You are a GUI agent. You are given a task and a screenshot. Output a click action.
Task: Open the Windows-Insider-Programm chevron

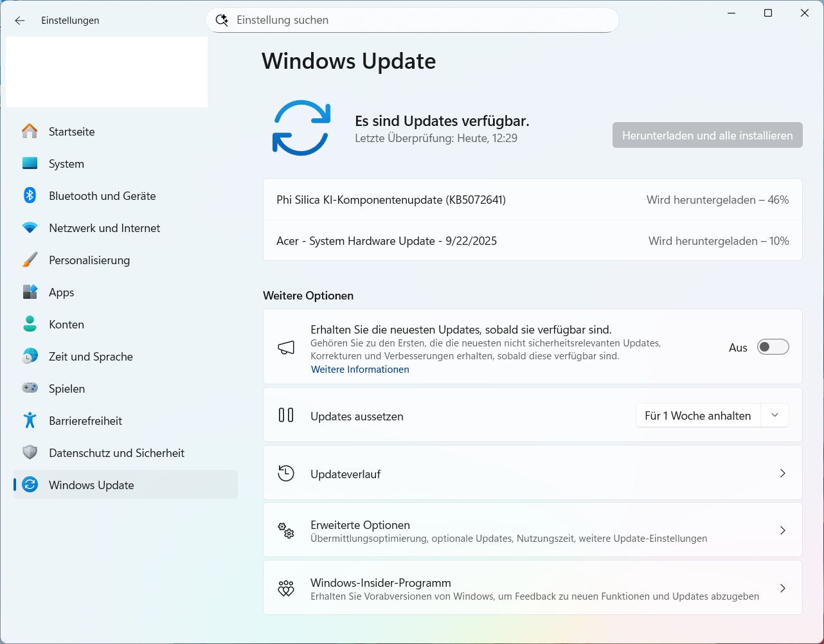782,589
